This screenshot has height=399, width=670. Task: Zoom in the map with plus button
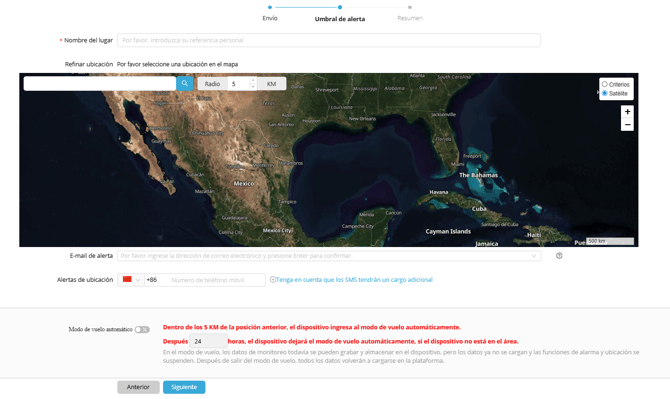point(627,112)
